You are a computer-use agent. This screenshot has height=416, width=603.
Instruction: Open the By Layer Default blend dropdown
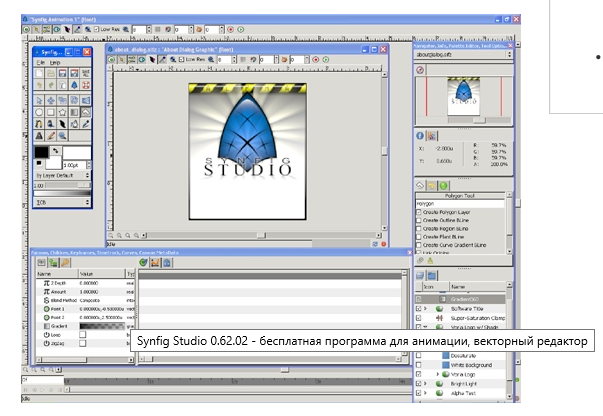click(x=63, y=175)
